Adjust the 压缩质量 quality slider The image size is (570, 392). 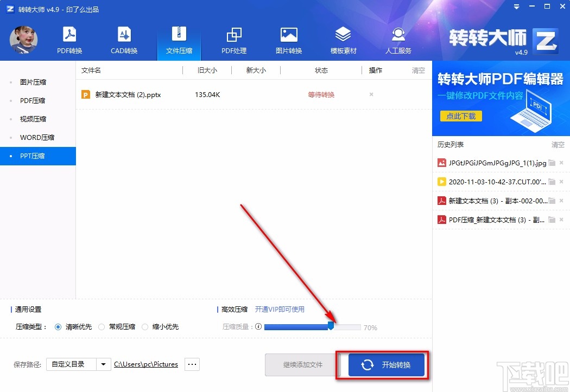(x=330, y=327)
